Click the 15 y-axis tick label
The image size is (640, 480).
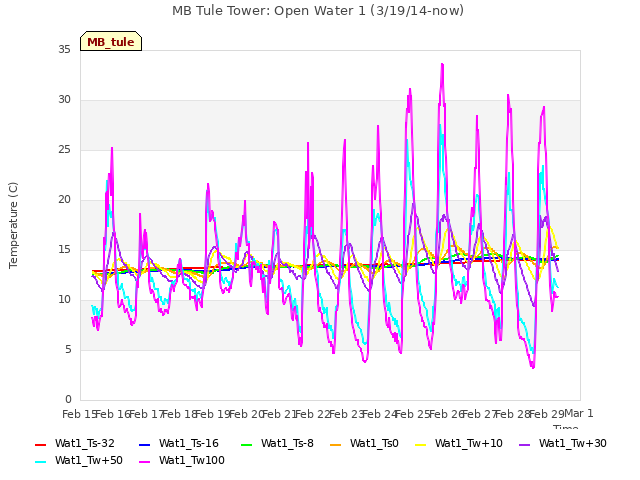(64, 250)
